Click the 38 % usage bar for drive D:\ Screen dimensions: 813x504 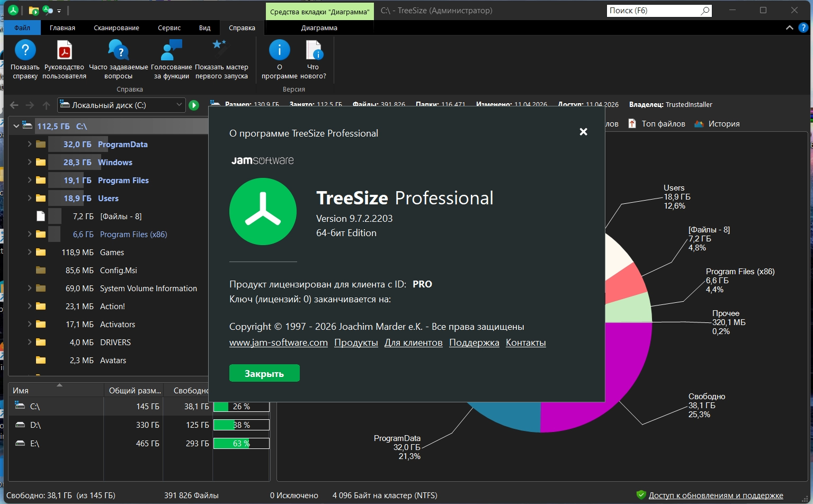tap(242, 425)
